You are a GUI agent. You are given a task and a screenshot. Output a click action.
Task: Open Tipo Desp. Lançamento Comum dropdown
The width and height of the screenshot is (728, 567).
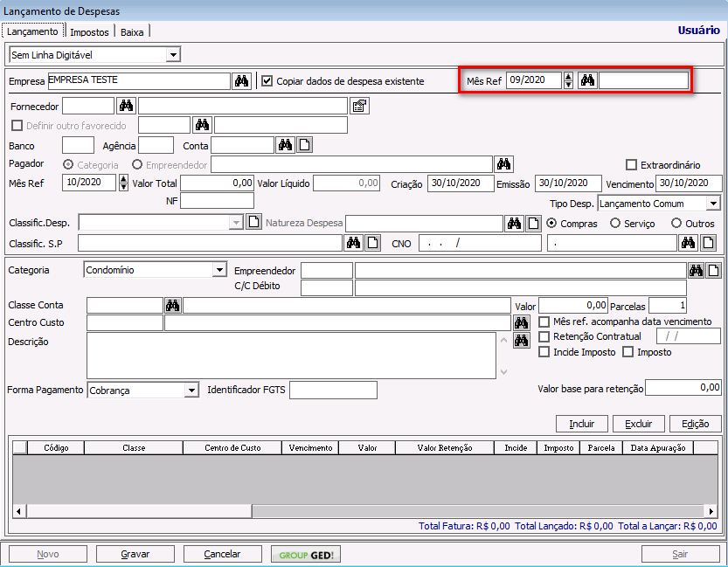click(x=713, y=204)
